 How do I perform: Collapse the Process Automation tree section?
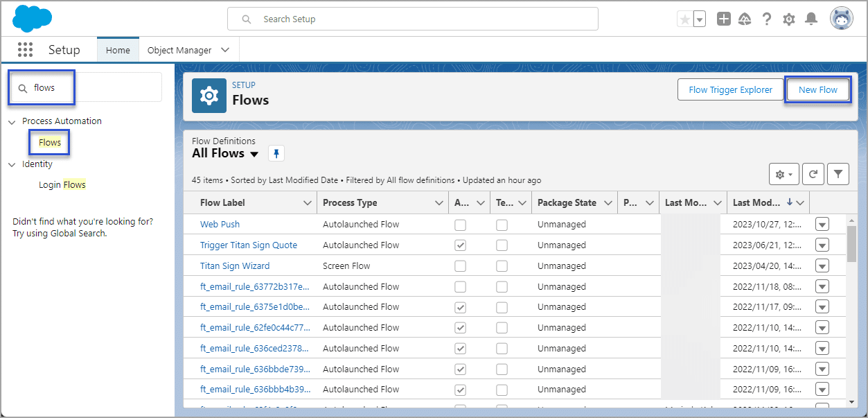tap(12, 122)
